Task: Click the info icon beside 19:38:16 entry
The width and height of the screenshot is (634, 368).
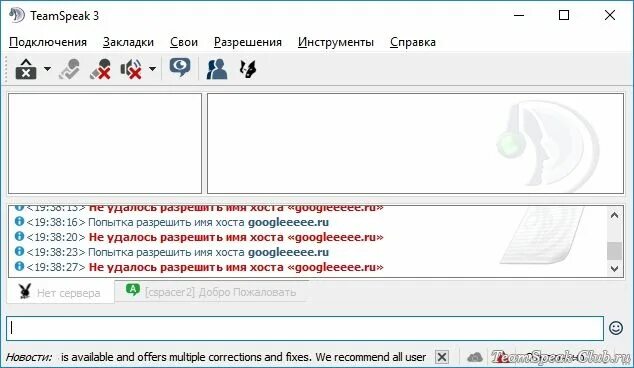Action: (x=19, y=221)
